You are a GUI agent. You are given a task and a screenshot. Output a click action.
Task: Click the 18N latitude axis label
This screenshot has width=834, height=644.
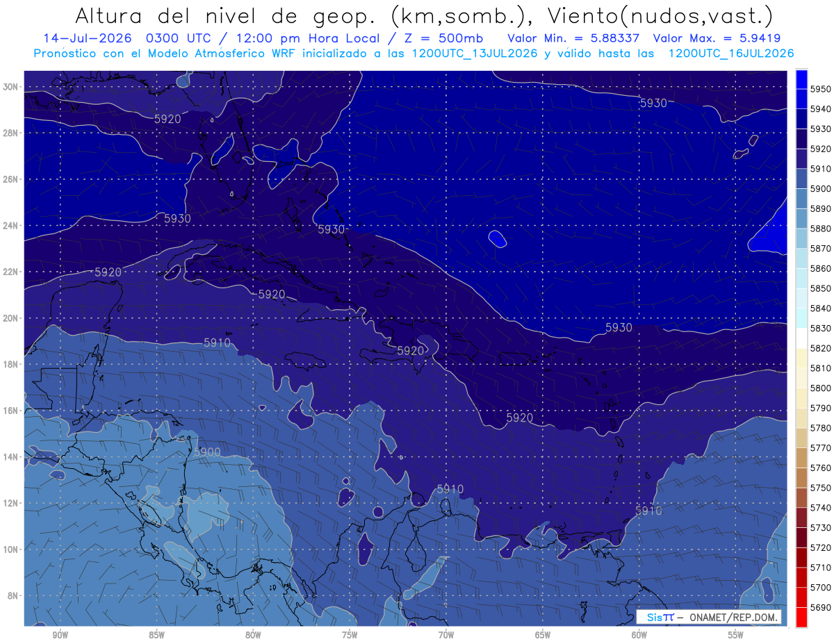[x=9, y=365]
